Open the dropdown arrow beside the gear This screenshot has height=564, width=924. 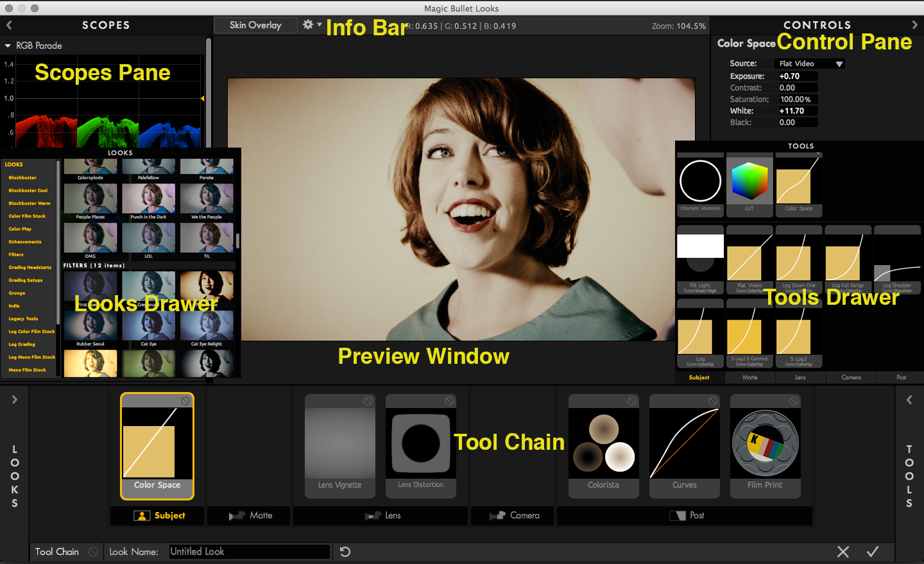(x=320, y=24)
